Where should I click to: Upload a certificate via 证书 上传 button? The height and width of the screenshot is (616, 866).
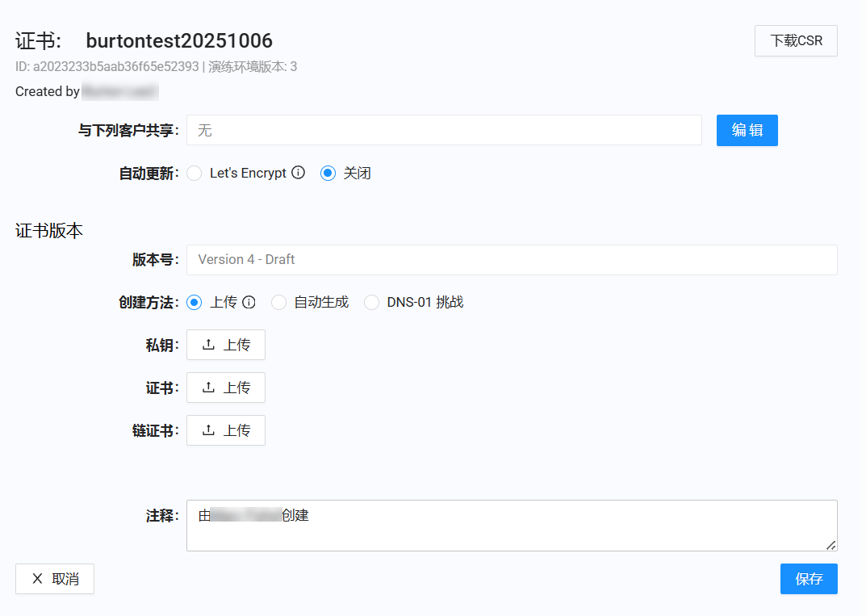click(226, 388)
